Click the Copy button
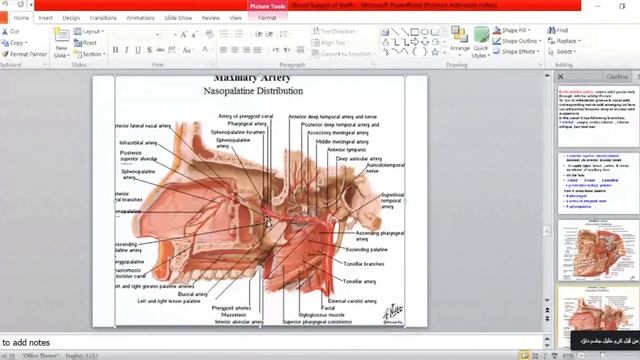Viewport: 640px width, 360px height. point(14,43)
